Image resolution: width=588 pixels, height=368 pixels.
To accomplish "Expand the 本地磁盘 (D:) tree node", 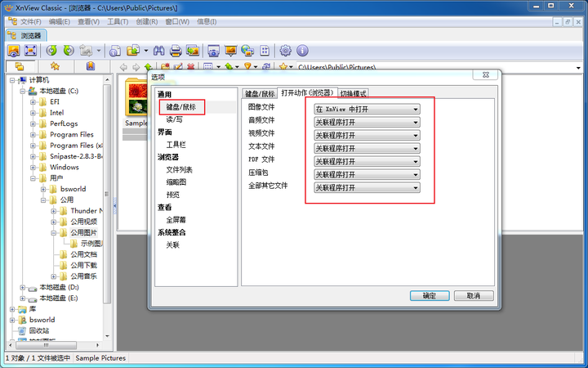I will pos(23,287).
